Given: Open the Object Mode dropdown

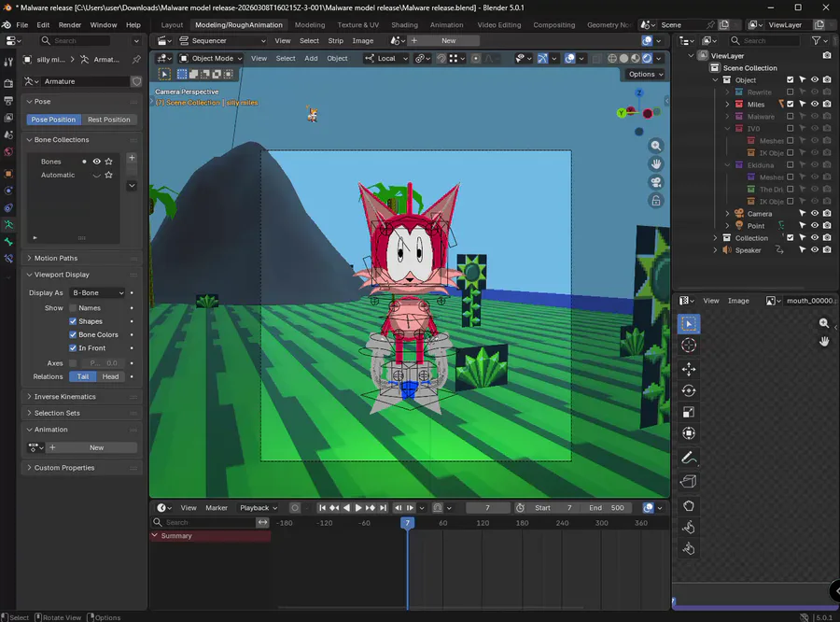Looking at the screenshot, I should (211, 59).
